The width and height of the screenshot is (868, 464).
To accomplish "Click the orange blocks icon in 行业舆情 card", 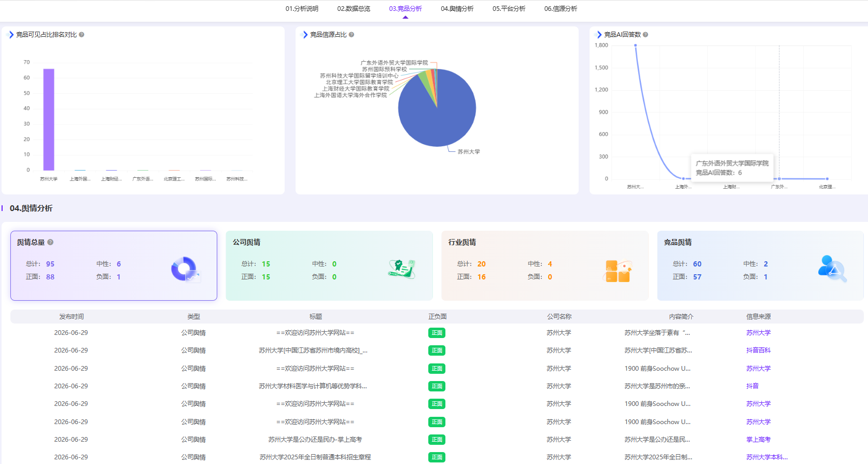I will pos(618,271).
